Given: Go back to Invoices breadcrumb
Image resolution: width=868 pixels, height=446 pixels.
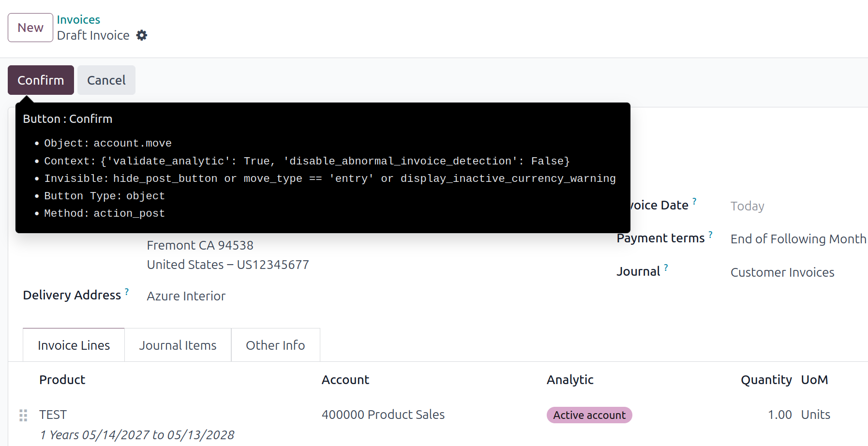Looking at the screenshot, I should pyautogui.click(x=78, y=20).
